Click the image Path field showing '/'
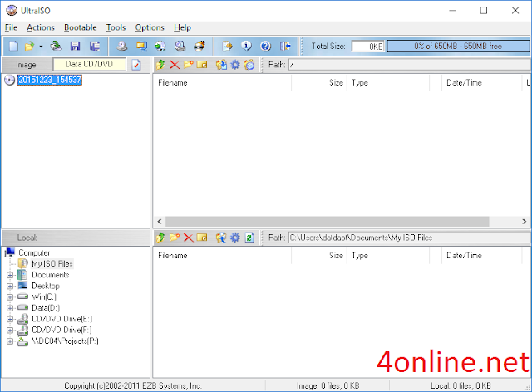This screenshot has height=392, width=532. [x=410, y=65]
